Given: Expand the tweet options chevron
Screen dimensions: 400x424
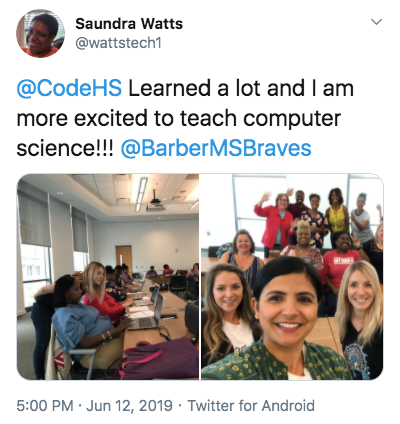Looking at the screenshot, I should 376,22.
